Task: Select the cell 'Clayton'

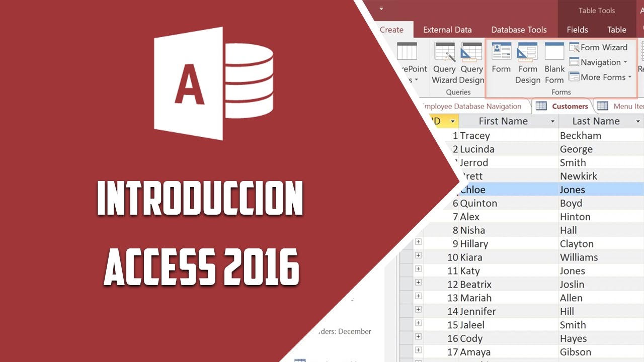Action: tap(601, 244)
